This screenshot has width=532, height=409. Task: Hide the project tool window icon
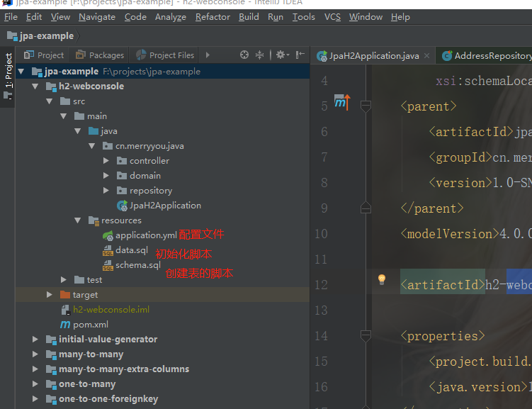click(300, 55)
